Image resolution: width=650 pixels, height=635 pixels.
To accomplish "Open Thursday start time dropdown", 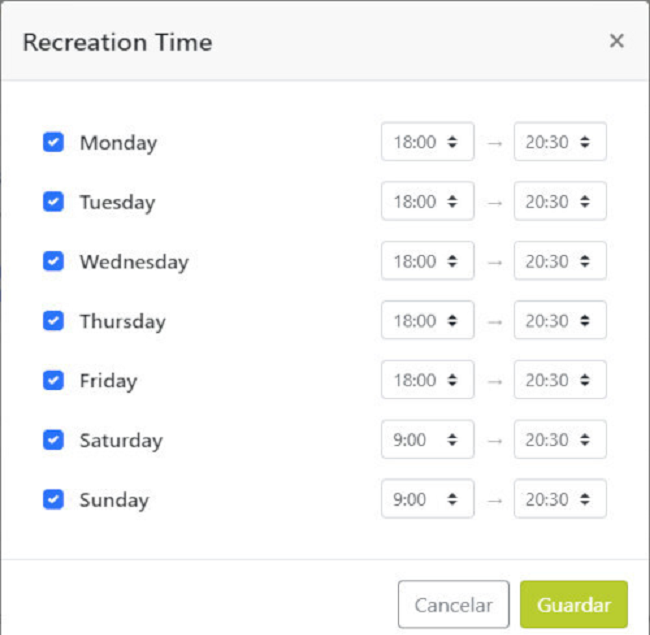I will click(427, 321).
